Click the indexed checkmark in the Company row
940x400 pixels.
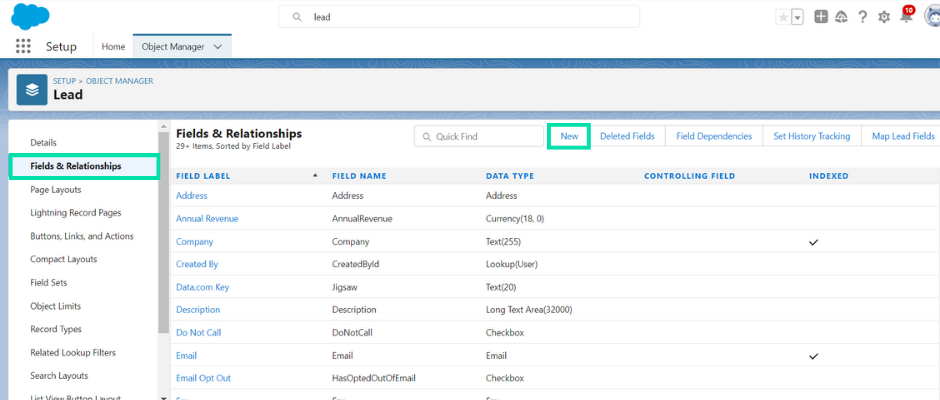coord(814,242)
